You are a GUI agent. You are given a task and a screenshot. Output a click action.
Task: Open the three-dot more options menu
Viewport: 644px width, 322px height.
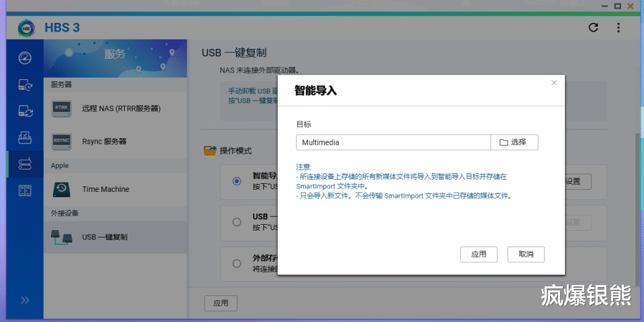coord(618,28)
